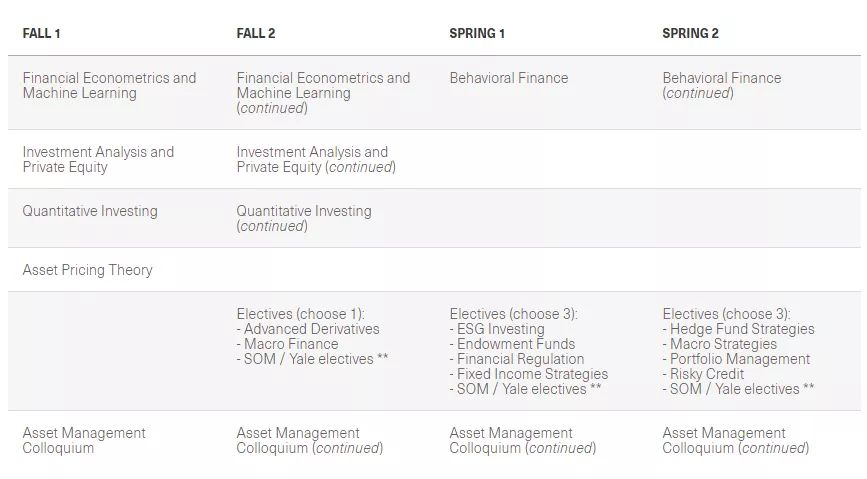Click the Fixed Income Strategies elective
The width and height of the screenshot is (867, 479).
pos(532,374)
